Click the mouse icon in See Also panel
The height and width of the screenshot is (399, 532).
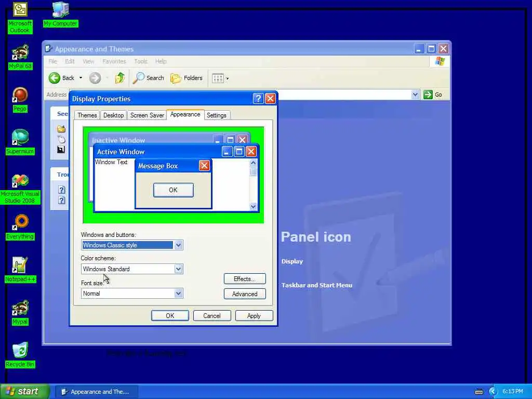tap(61, 139)
